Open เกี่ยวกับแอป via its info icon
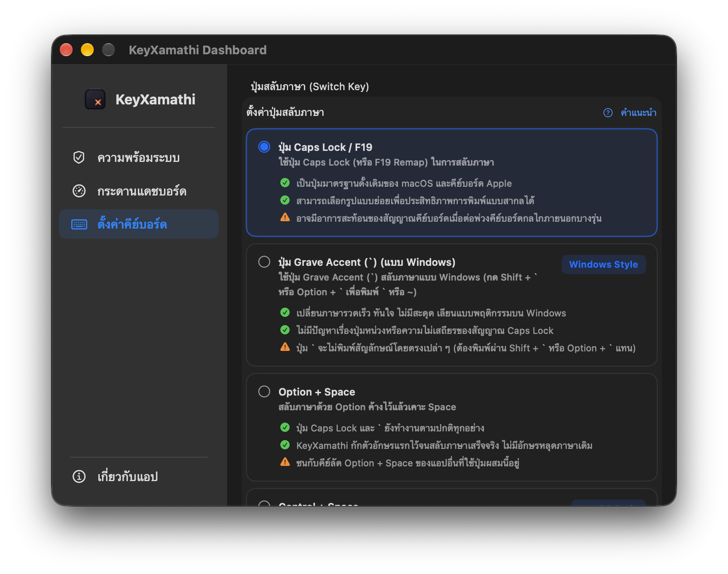The image size is (728, 574). tap(79, 476)
